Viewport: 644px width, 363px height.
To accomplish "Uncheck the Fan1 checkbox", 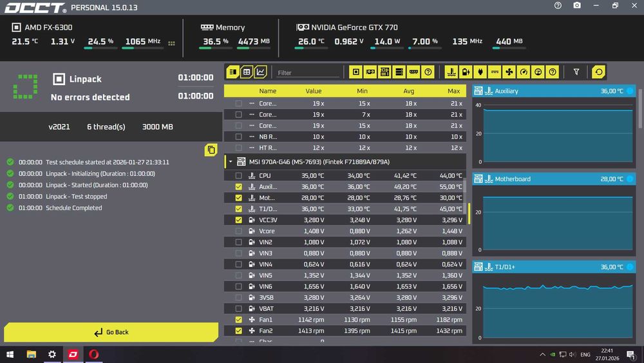I will [x=238, y=319].
